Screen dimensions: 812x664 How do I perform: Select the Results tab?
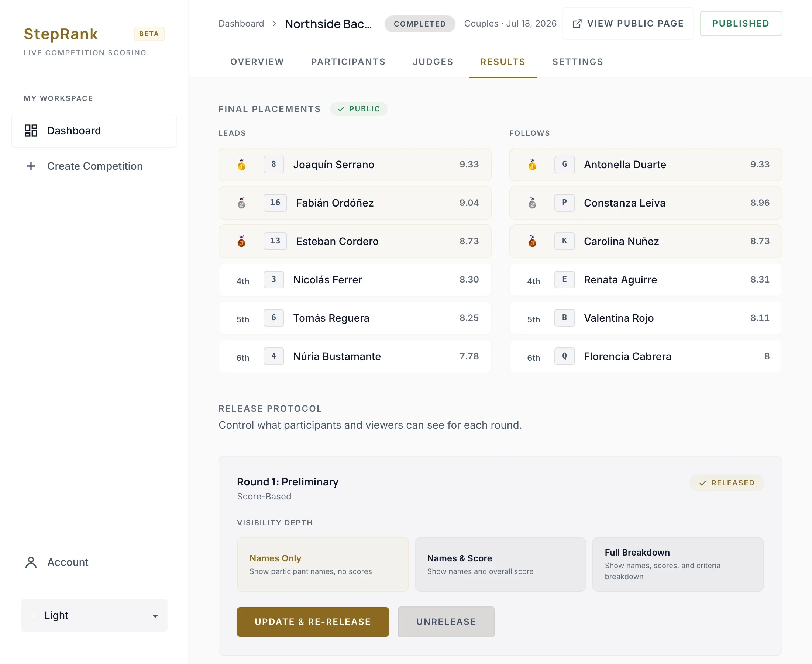pyautogui.click(x=503, y=62)
